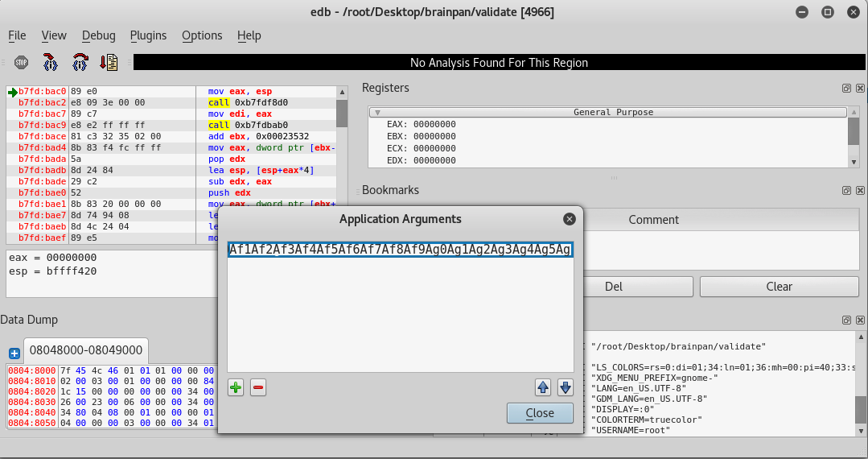868x459 pixels.
Task: Select disassembly row b7fd:bac0
Action: coord(171,92)
